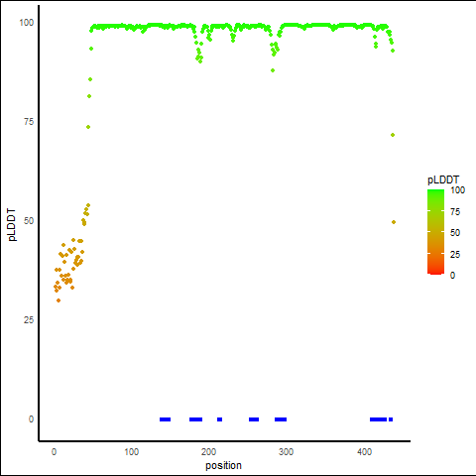This screenshot has width=476, height=476.
Task: Select the last point with pLDDT near 50
Action: [394, 222]
